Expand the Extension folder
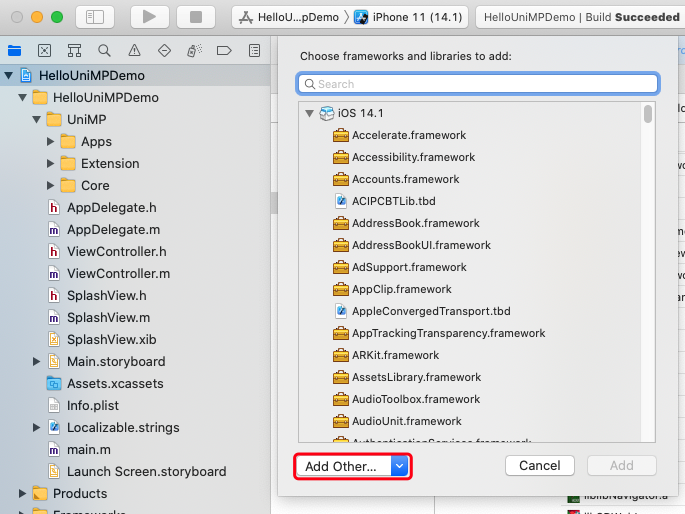Screen dimensions: 685x514 (50, 163)
